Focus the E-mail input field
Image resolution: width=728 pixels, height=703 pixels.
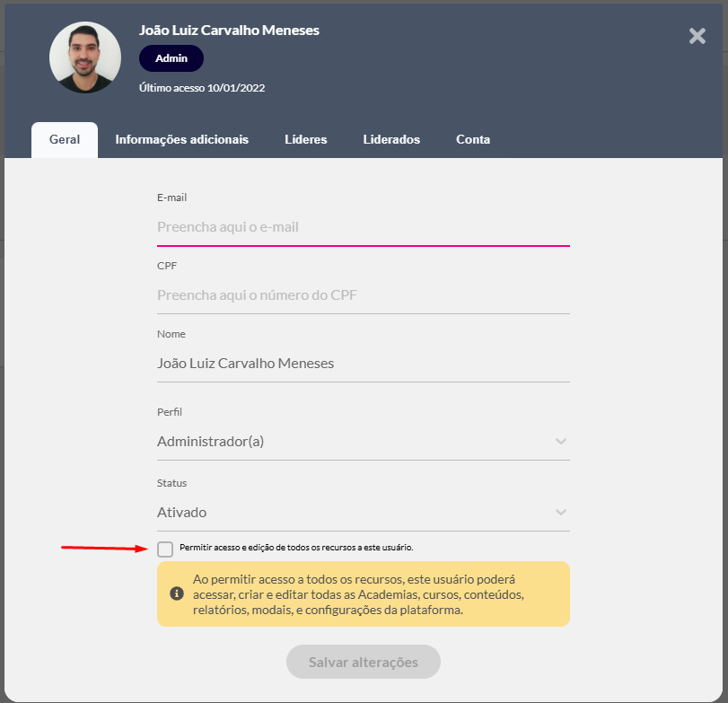point(363,228)
